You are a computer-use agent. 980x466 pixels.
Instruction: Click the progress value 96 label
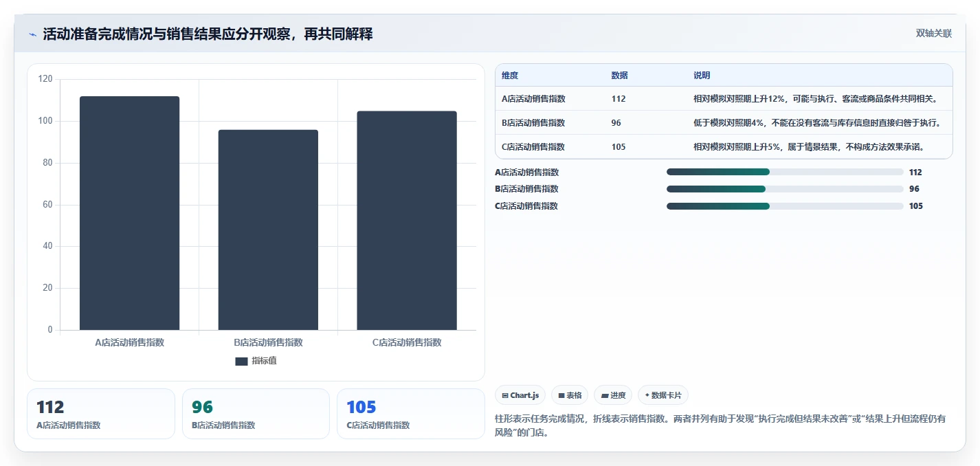click(914, 189)
